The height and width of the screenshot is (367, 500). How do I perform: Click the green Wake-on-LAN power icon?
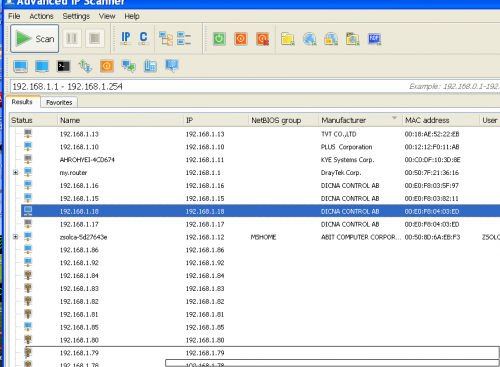219,39
